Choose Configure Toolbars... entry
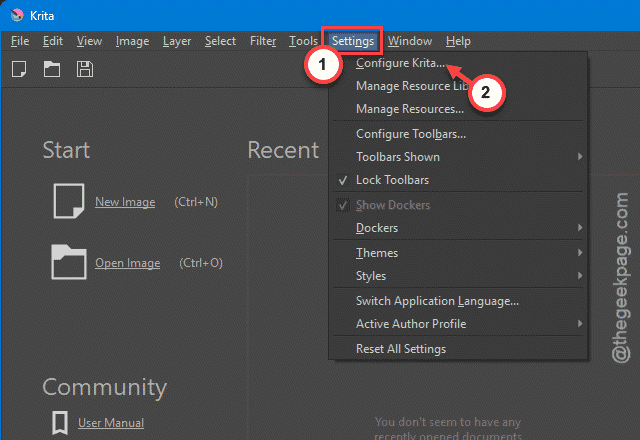Viewport: 640px width, 440px height. [x=458, y=134]
